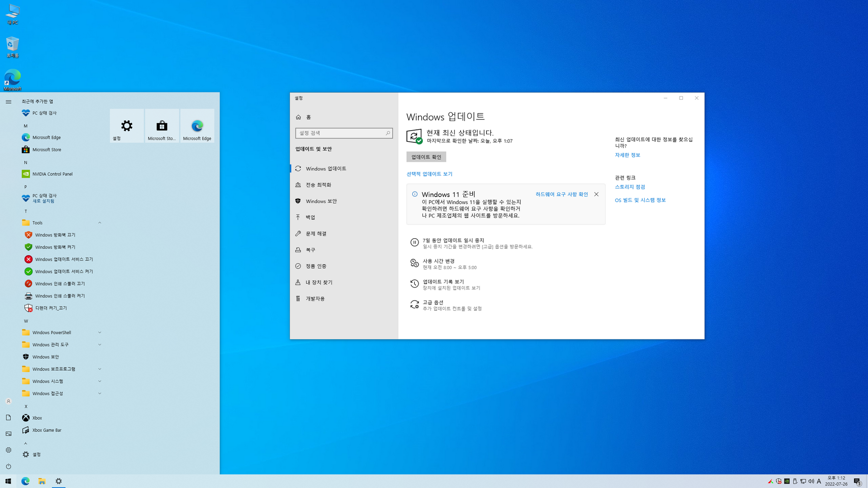The image size is (868, 488).
Task: Open 스토리지 점검 link
Action: (x=630, y=187)
